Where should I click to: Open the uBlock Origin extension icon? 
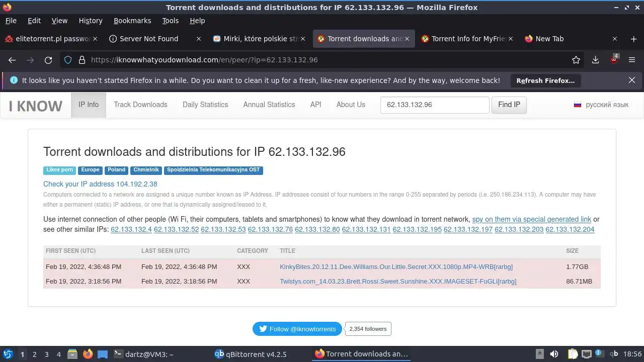click(x=614, y=59)
